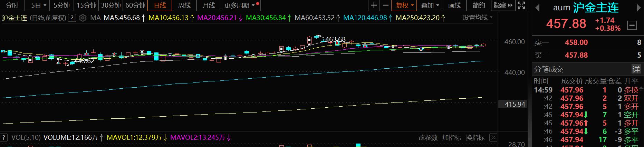
Task: Click the 443.62 low price marker
Action: 84,61
